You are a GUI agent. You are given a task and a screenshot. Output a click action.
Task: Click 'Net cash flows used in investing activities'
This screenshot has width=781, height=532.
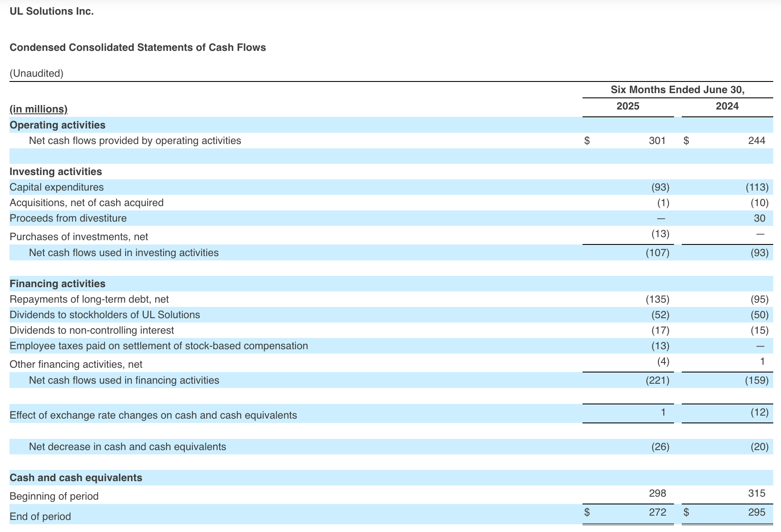point(124,253)
